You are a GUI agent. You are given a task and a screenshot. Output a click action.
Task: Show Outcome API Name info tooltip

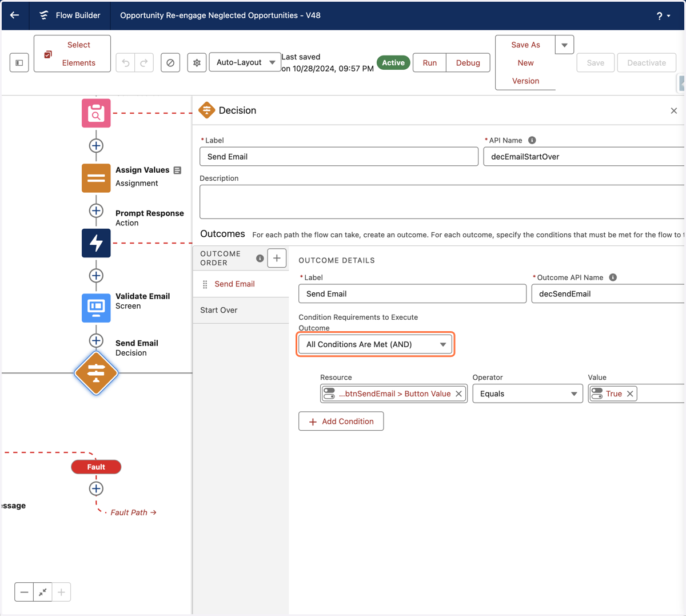click(x=613, y=277)
